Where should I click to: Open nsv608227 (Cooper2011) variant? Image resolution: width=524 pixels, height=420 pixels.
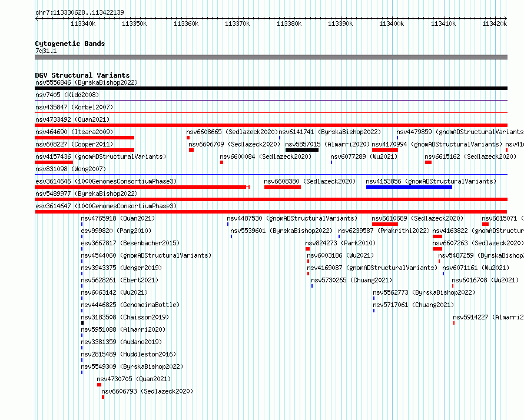pyautogui.click(x=74, y=144)
